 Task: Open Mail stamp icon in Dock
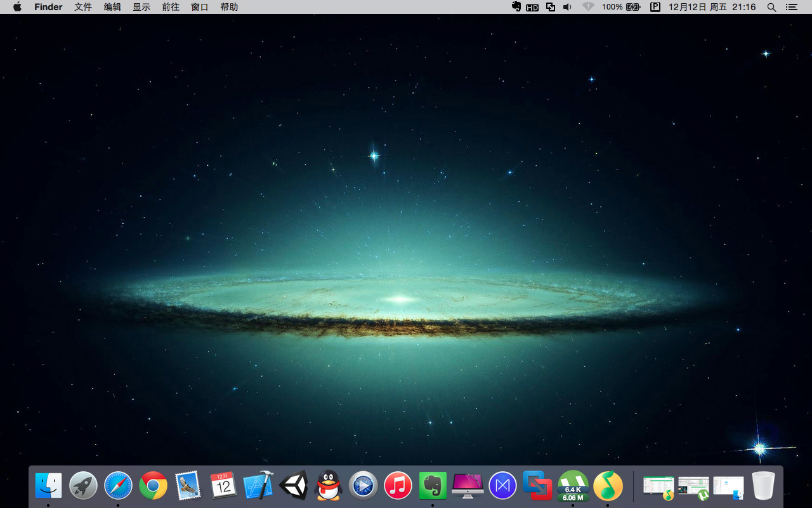click(188, 486)
